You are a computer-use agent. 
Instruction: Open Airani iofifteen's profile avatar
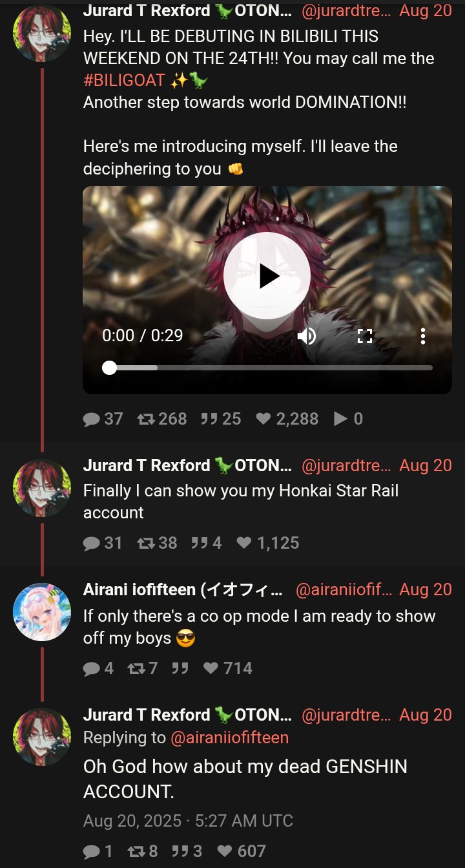42,612
